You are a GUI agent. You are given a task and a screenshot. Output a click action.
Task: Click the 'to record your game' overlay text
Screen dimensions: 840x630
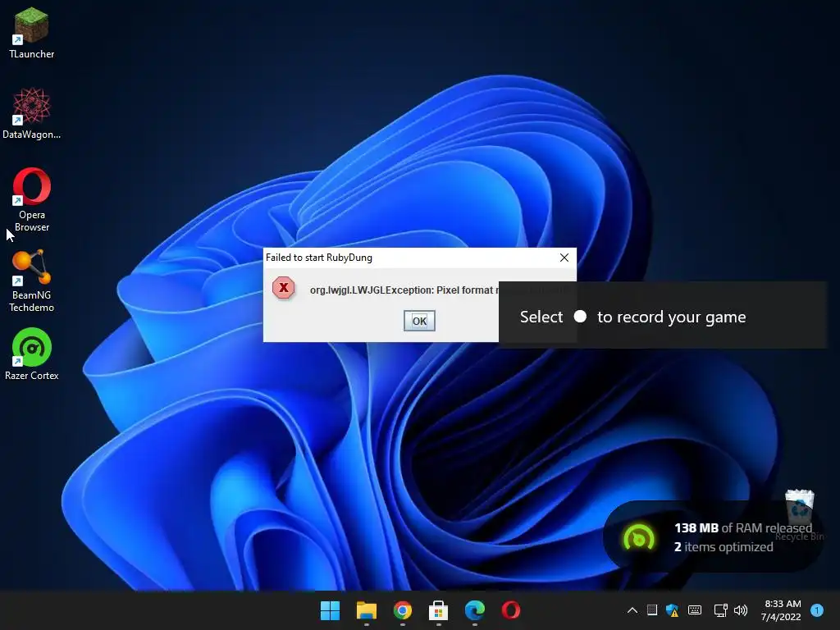click(671, 317)
